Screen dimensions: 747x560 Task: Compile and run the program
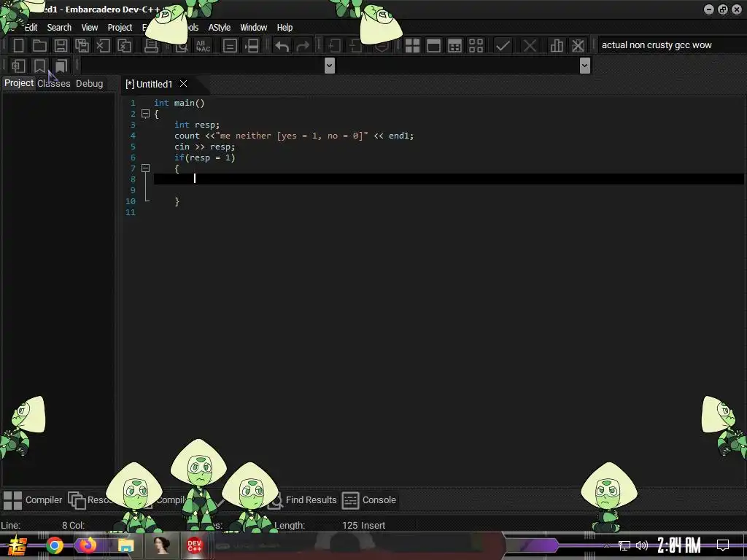[455, 46]
